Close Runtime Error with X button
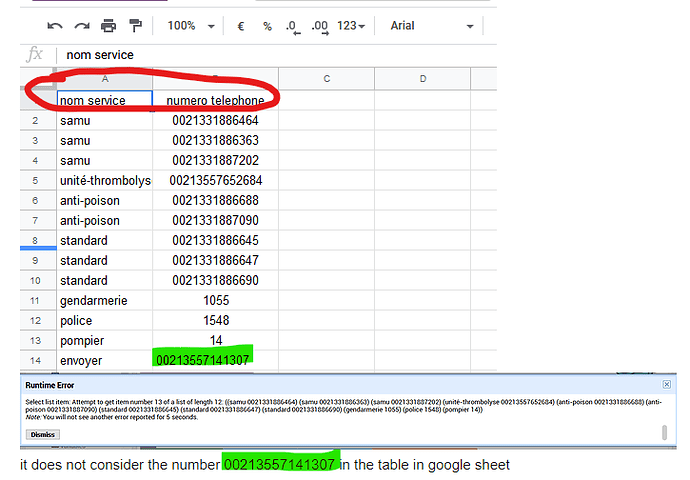The width and height of the screenshot is (690, 480). [x=667, y=384]
